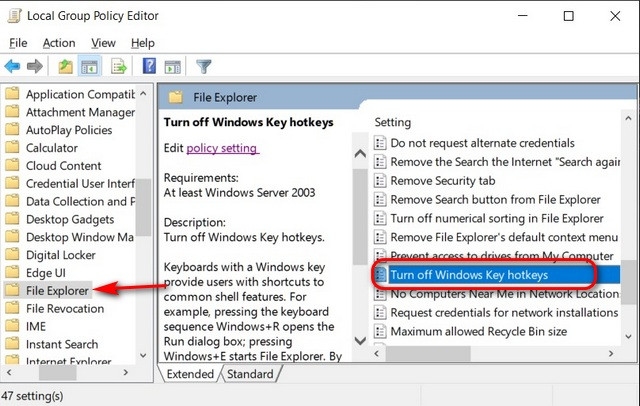Click description pane scroll down chevron
This screenshot has height=406, width=640.
(x=360, y=340)
